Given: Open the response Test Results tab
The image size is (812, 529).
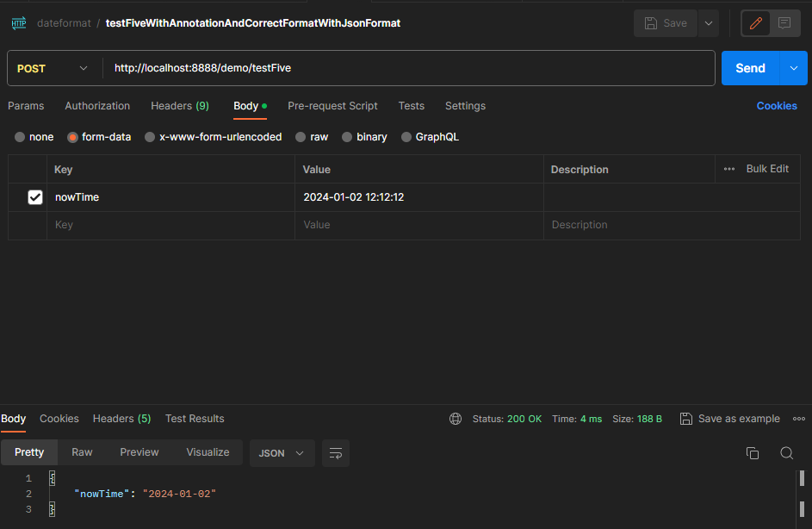Looking at the screenshot, I should pos(195,419).
